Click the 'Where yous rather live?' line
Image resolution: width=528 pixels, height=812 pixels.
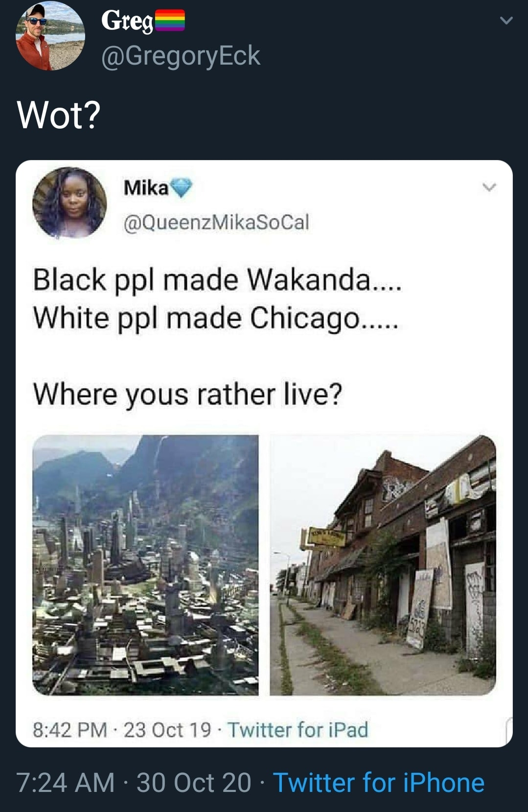[187, 394]
